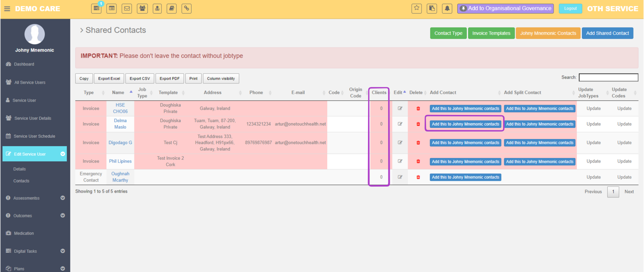The width and height of the screenshot is (644, 272).
Task: Focus the table Search field
Action: pos(608,77)
